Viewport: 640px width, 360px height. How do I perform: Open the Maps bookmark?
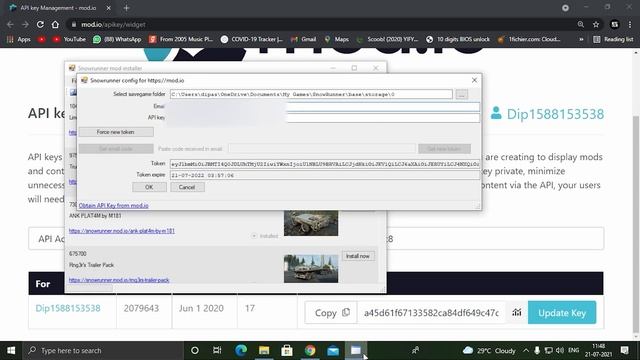click(337, 39)
